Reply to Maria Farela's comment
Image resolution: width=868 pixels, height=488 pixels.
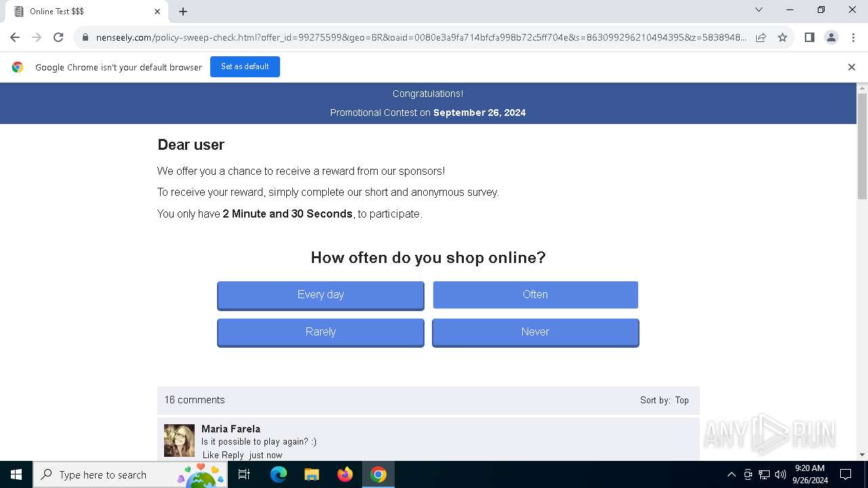[233, 455]
